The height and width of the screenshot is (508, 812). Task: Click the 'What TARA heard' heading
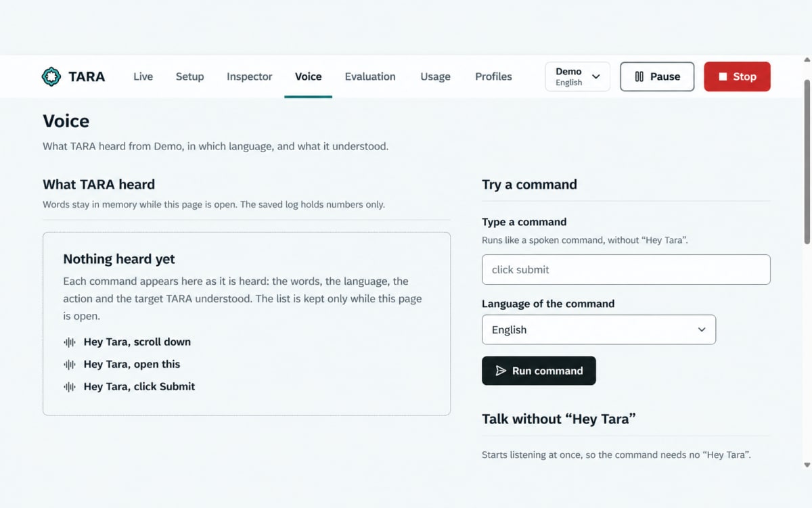99,185
